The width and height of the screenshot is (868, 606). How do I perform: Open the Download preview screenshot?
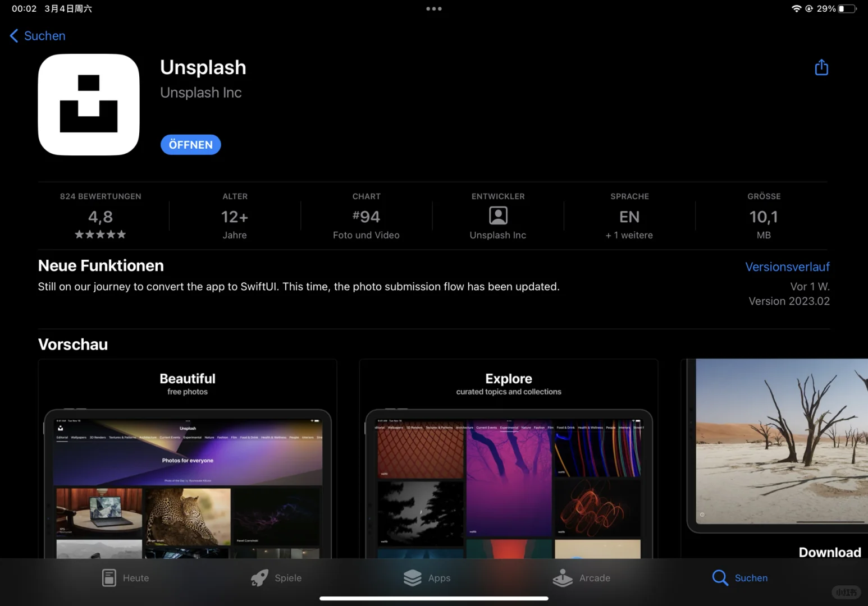(774, 458)
